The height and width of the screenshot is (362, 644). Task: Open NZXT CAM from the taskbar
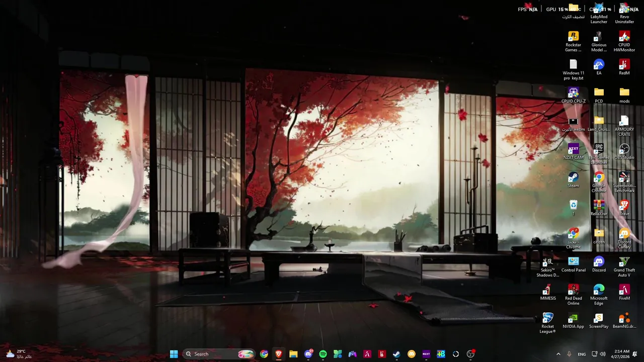pyautogui.click(x=426, y=354)
